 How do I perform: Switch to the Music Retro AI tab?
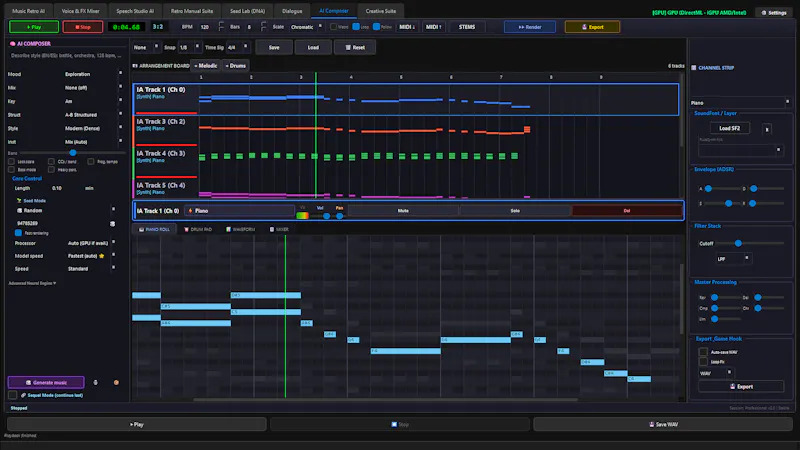point(29,11)
